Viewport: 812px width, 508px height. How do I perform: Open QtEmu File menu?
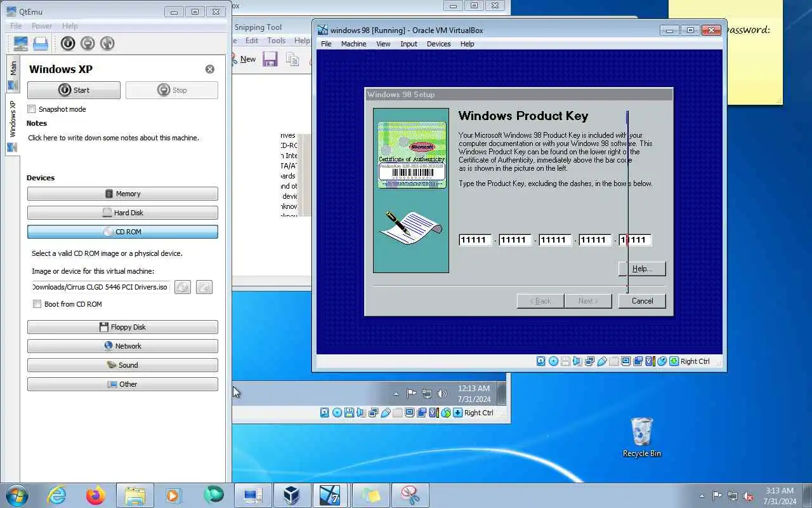16,26
